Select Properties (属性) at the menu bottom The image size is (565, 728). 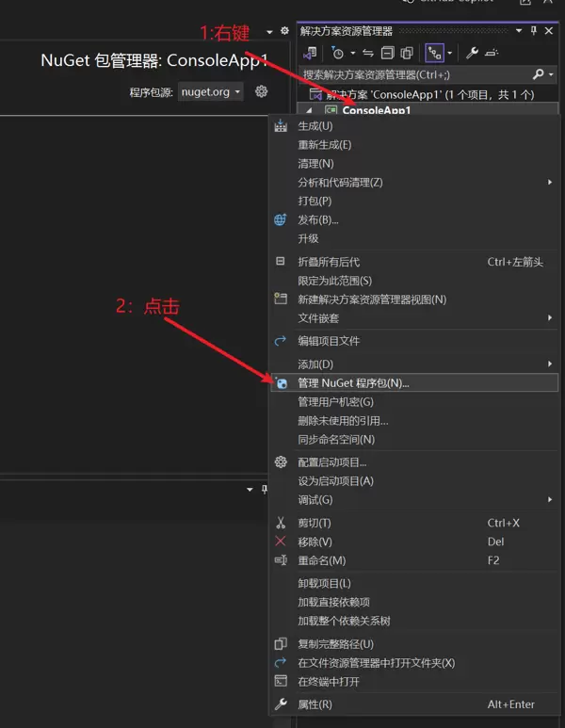(x=315, y=704)
